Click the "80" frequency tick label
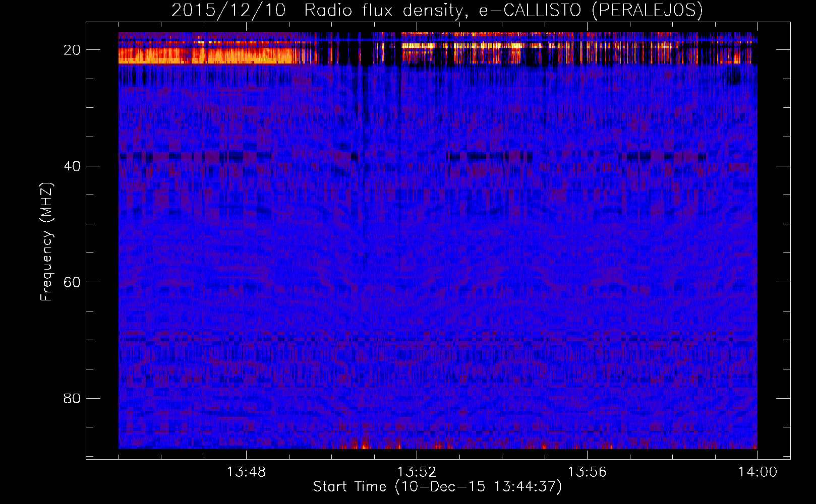816x504 pixels. point(73,398)
